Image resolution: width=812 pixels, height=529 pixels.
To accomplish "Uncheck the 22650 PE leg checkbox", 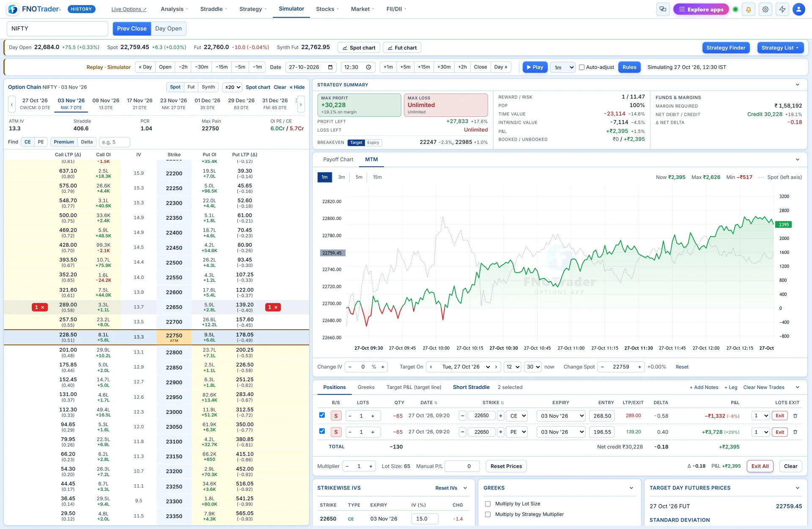I will pos(322,431).
